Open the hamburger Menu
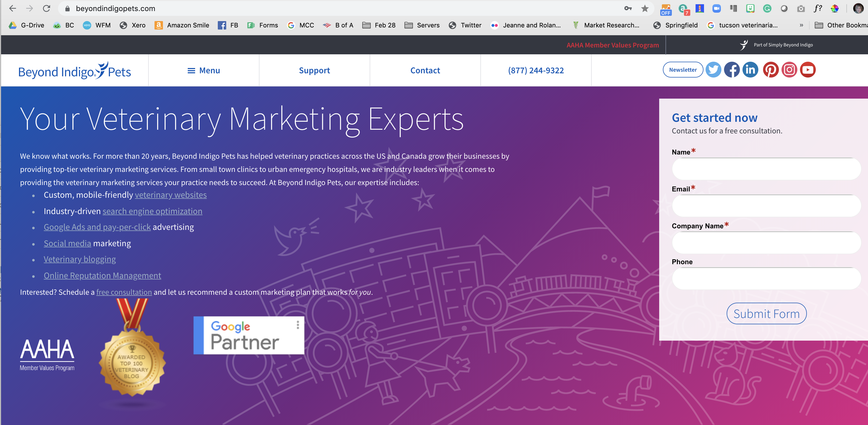This screenshot has height=425, width=868. pos(204,70)
